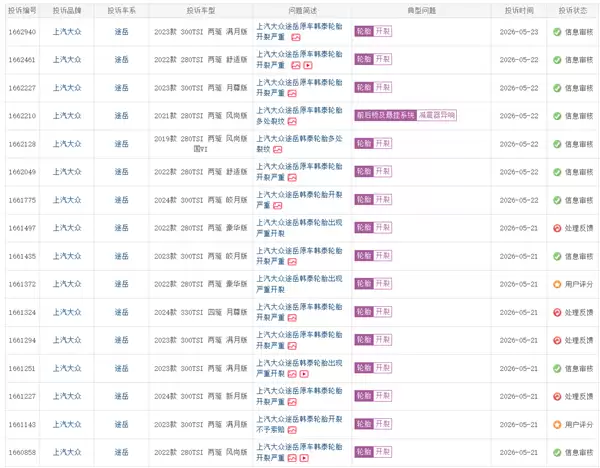Image resolution: width=600 pixels, height=468 pixels.
Task: Open image icon in complaint 1661227 row
Action: [x=292, y=402]
